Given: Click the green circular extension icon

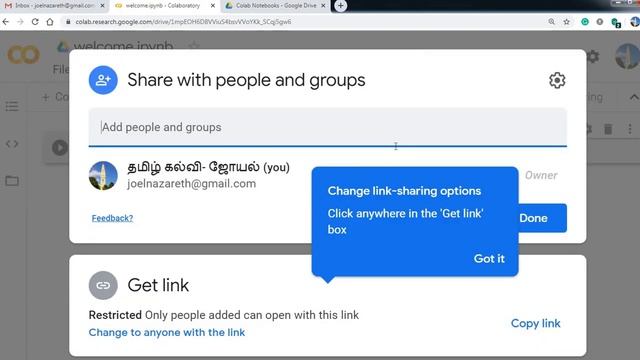Looking at the screenshot, I should point(584,22).
